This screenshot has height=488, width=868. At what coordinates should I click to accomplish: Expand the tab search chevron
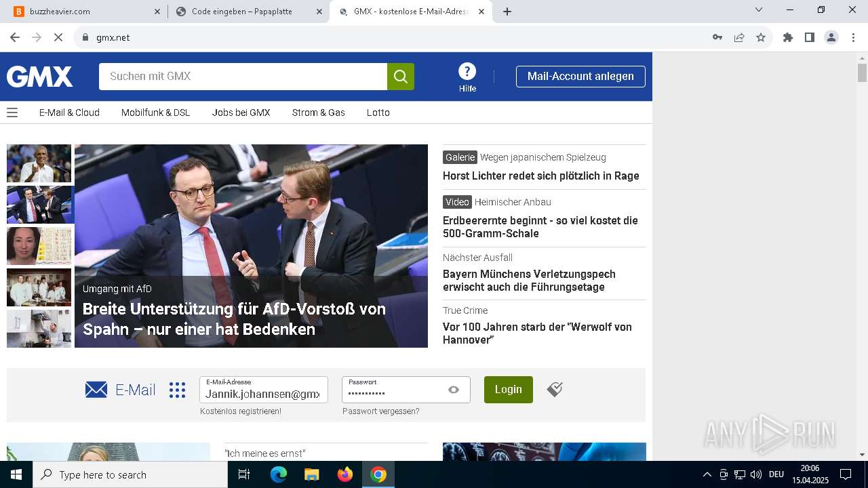coord(759,9)
